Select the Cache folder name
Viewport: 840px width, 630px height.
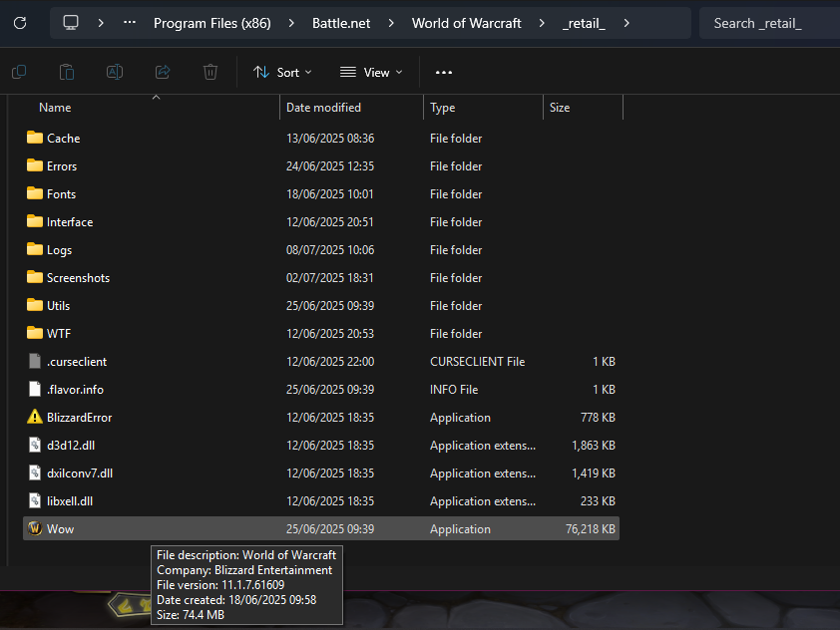(63, 139)
